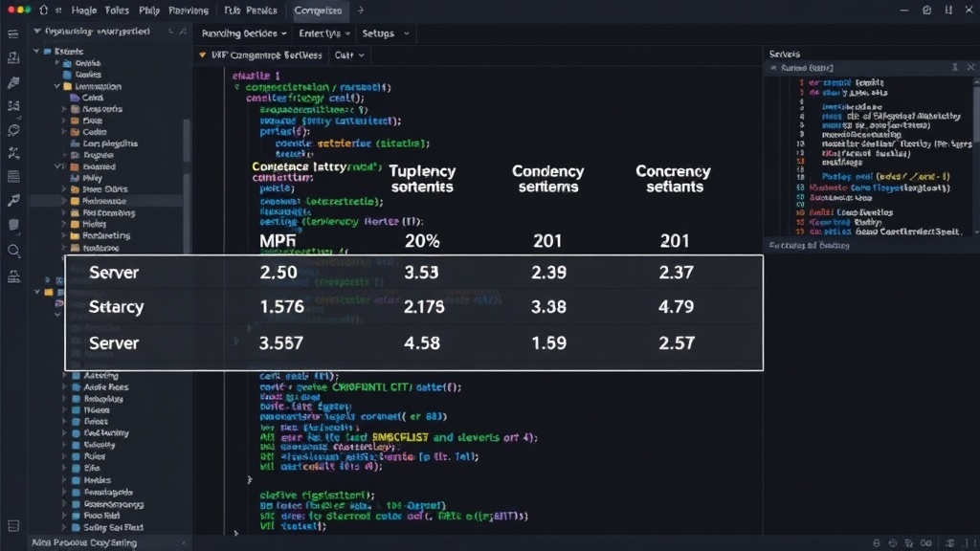Click the home icon in the title bar
980x551 pixels.
pos(43,10)
